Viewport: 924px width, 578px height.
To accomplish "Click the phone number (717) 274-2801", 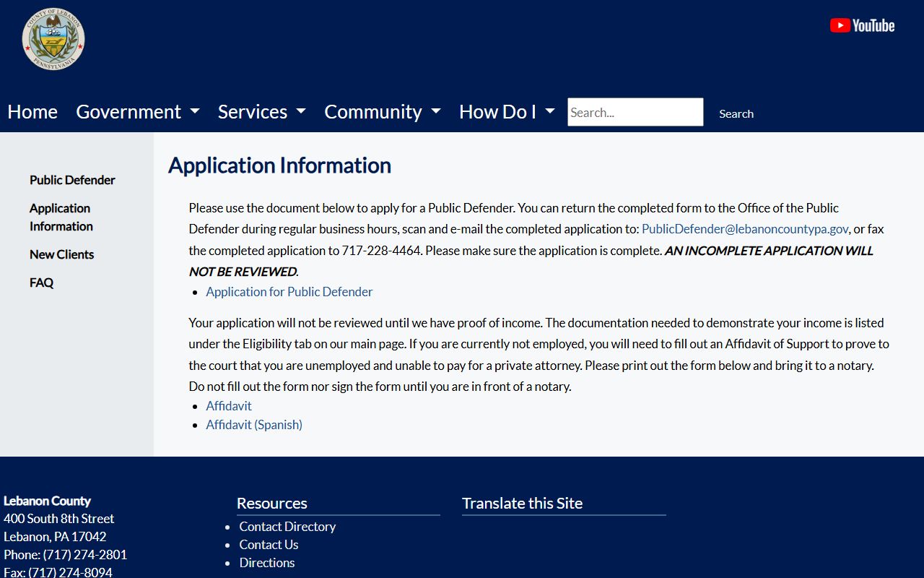I will (85, 555).
